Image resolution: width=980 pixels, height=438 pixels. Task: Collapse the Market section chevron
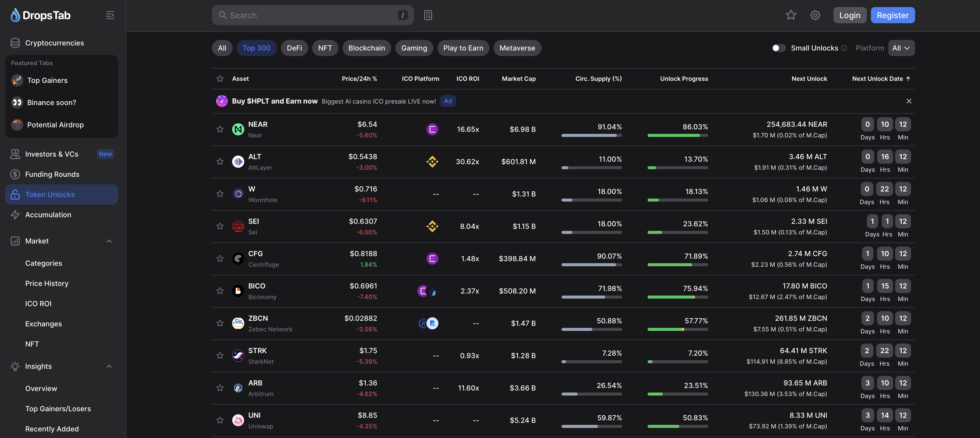109,241
